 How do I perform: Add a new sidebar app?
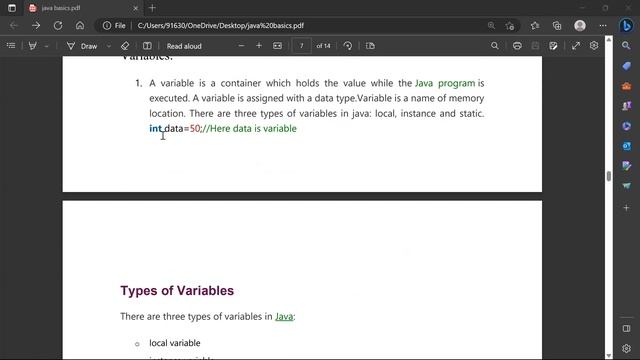[x=626, y=208]
